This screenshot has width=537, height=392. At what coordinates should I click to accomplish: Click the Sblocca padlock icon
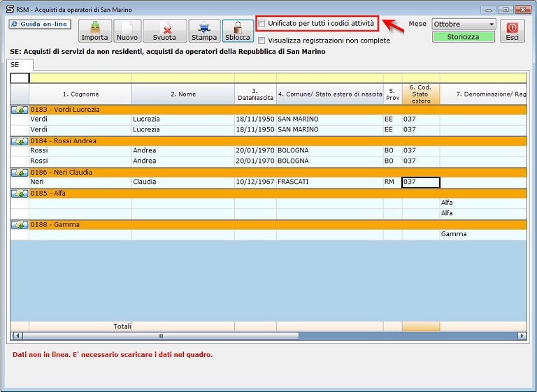[238, 28]
